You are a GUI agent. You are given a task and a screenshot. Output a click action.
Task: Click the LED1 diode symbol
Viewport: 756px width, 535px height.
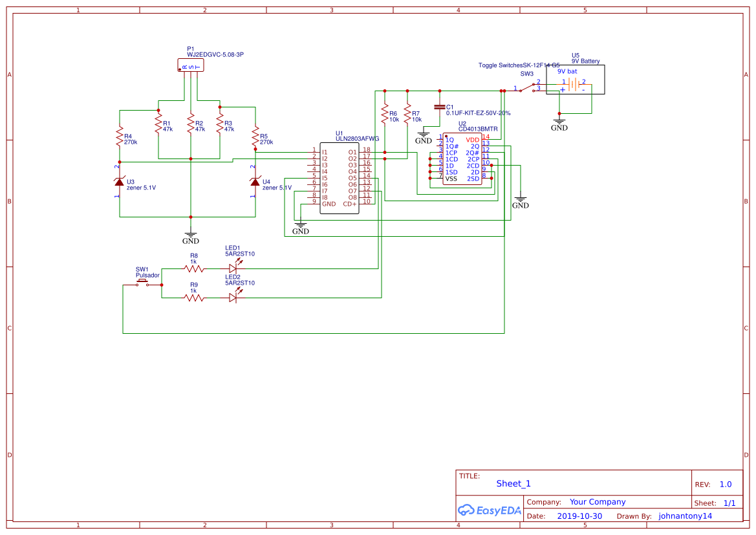click(233, 268)
